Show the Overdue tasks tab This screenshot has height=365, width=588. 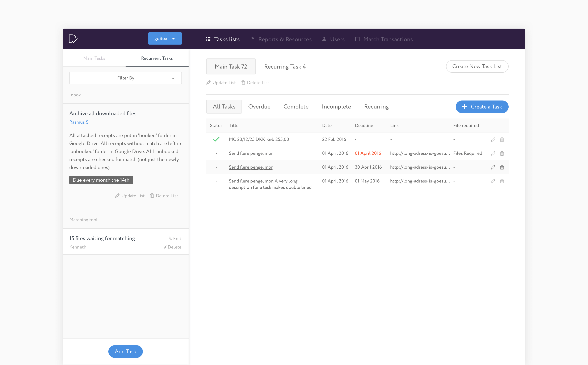(259, 107)
